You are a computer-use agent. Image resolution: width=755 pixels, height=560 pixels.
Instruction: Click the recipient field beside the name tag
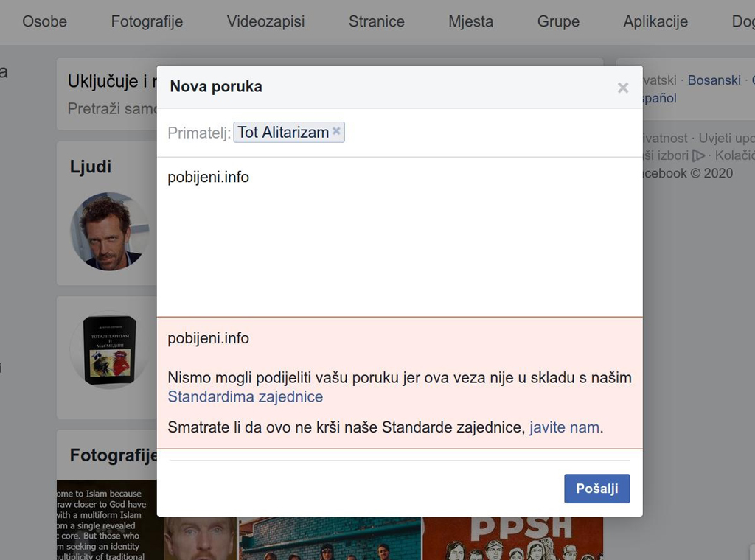(487, 133)
